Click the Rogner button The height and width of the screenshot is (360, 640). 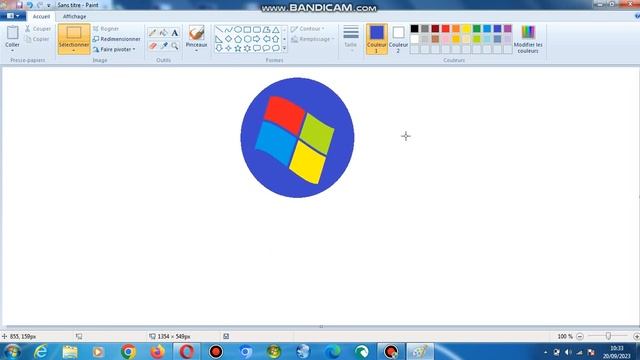(x=106, y=29)
